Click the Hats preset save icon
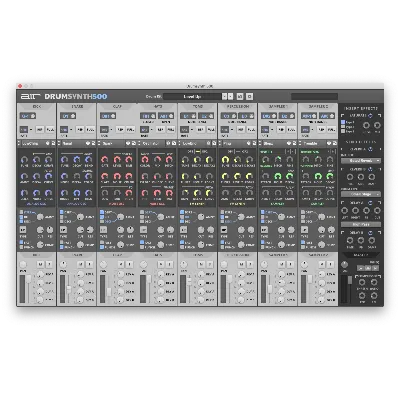This screenshot has height=400, width=400. click(174, 143)
